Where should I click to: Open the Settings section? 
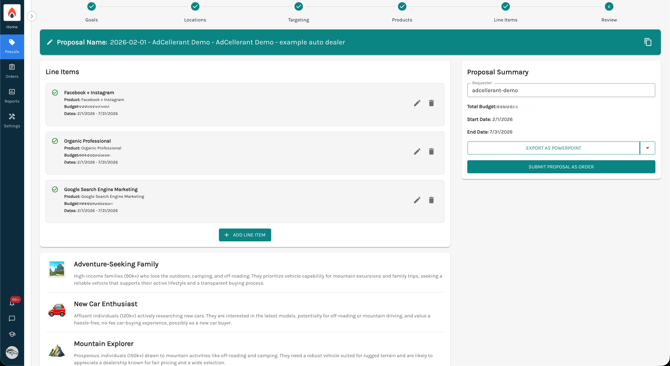(x=12, y=120)
